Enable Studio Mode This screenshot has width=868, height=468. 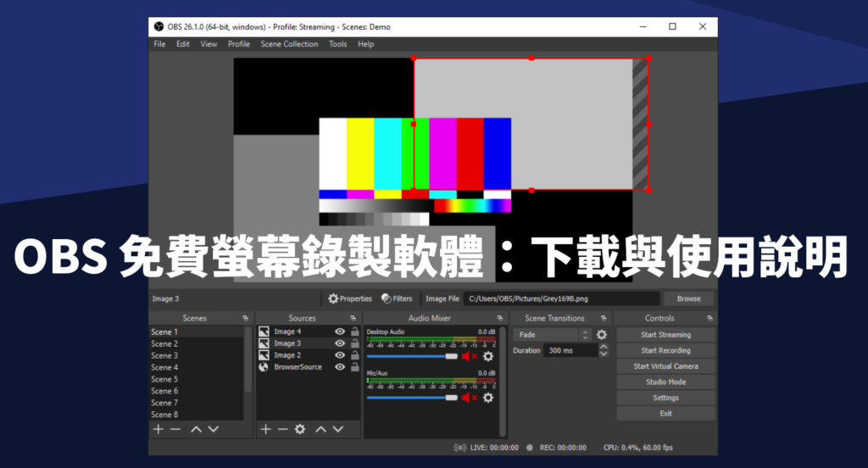665,382
